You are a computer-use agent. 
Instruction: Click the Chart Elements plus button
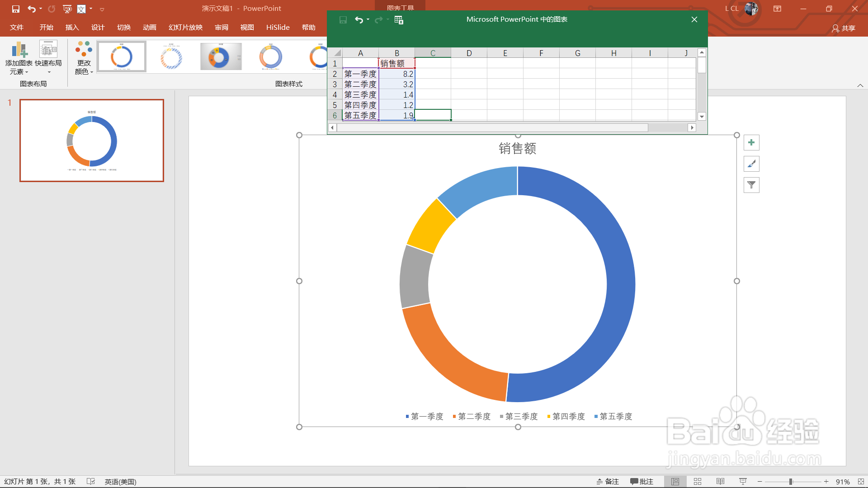point(751,143)
